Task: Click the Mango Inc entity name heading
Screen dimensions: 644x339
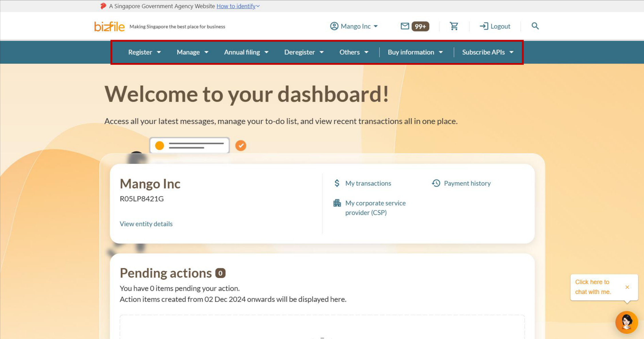Action: pos(150,184)
